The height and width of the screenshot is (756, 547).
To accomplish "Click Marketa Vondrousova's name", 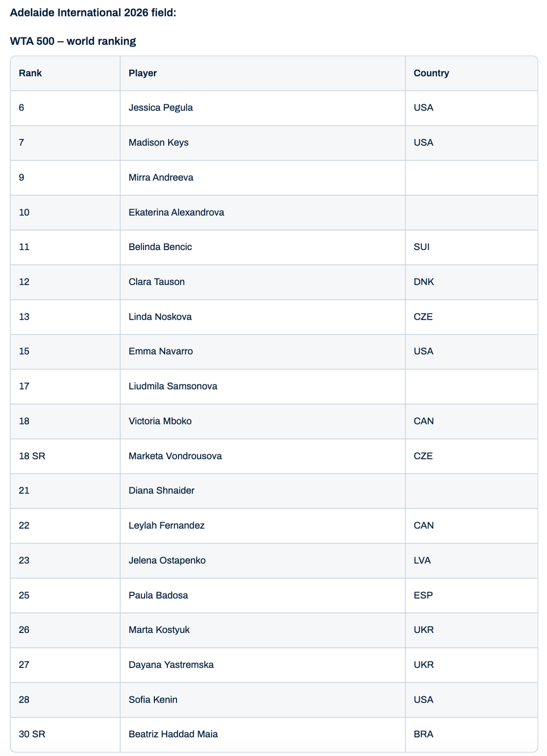I will pos(175,456).
